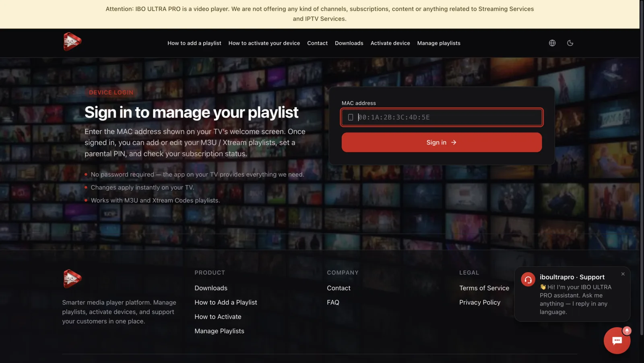Image resolution: width=644 pixels, height=363 pixels.
Task: Click the device icon in MAC field
Action: coord(351,117)
